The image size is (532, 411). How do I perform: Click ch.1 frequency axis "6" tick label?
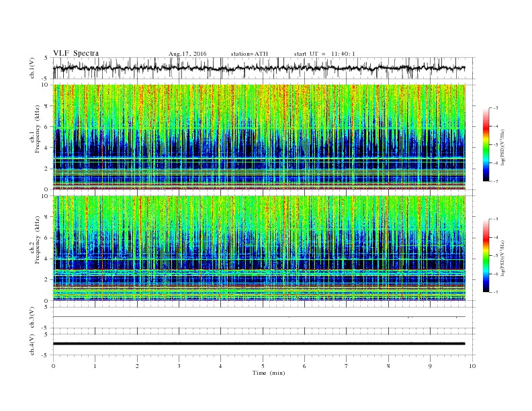pos(46,127)
